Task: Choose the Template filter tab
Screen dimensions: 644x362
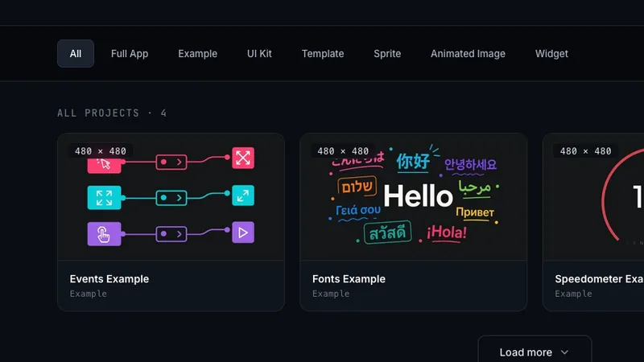Action: pos(323,53)
